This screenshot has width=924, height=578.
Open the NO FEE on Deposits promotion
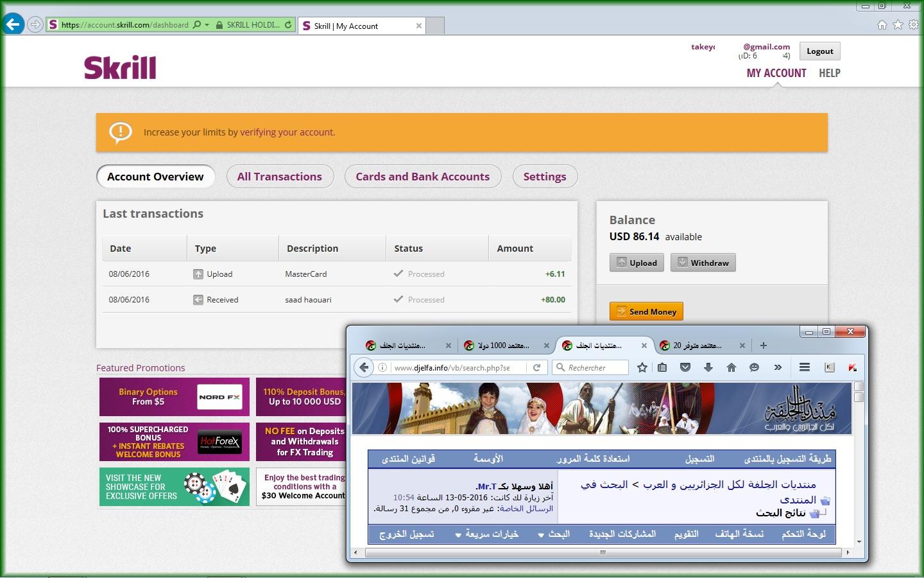(x=301, y=442)
